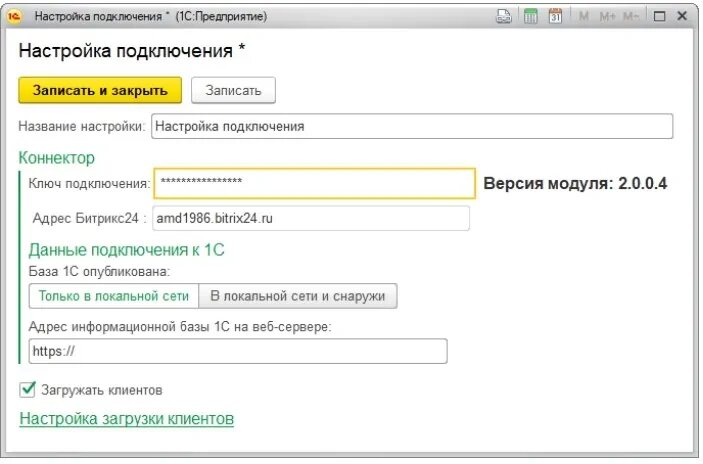Screen dimensions: 703x464
Task: Click the 1C application logo icon
Action: point(14,16)
